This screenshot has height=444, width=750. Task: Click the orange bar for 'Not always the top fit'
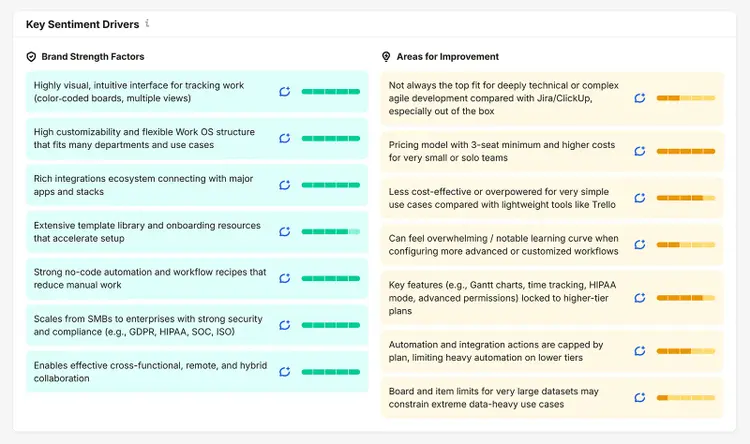click(686, 98)
